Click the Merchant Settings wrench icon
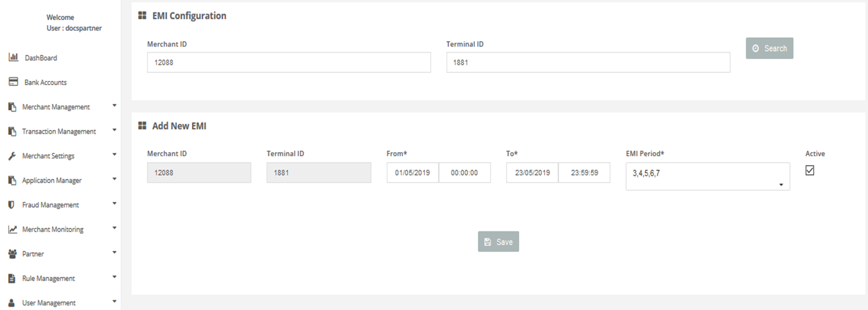868x310 pixels. point(12,156)
